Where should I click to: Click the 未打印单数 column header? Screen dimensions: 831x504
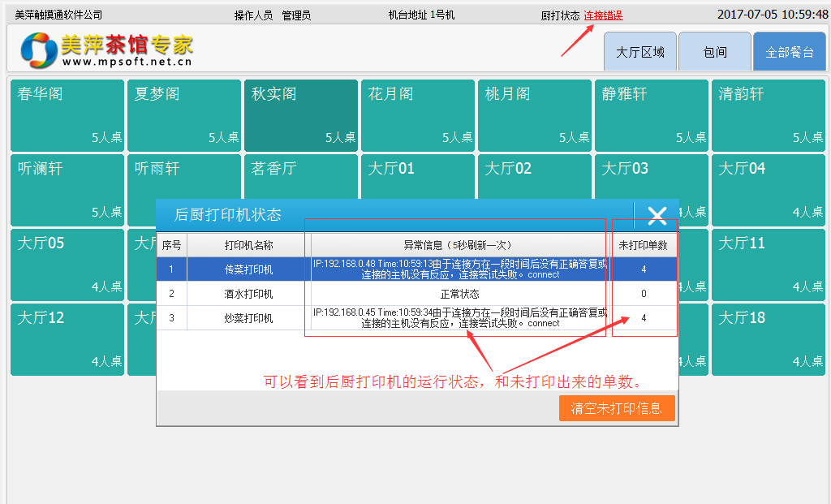[644, 245]
